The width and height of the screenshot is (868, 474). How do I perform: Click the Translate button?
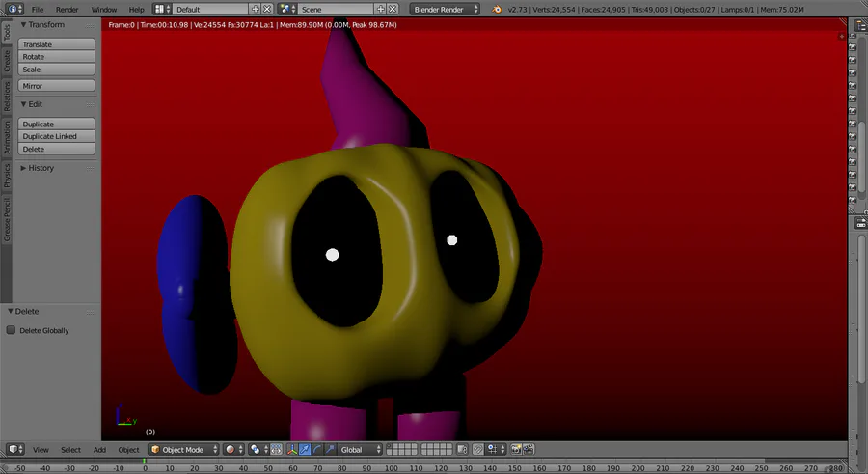coord(57,43)
